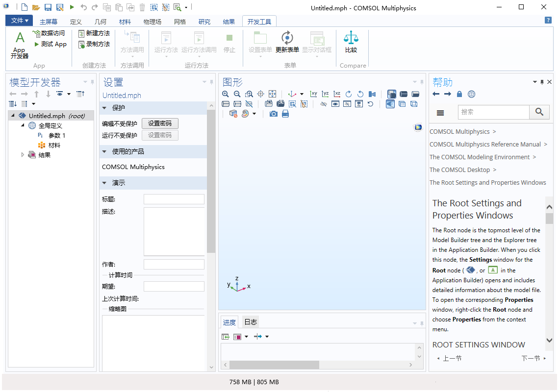Viewport: 559px width, 392px height.
Task: Switch graphics to the yz view
Action: coord(325,94)
